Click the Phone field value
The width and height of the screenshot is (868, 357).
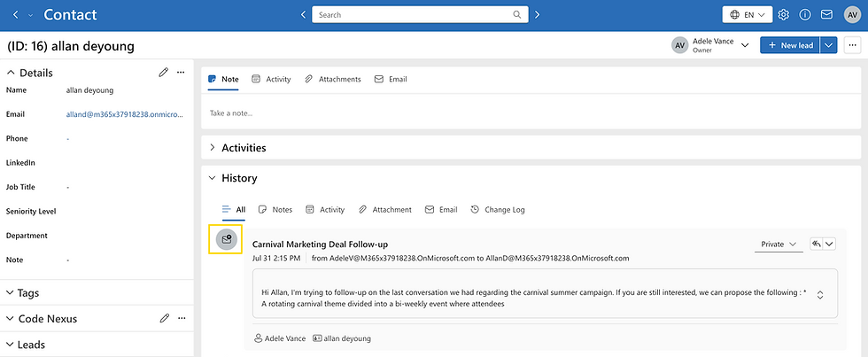click(67, 139)
